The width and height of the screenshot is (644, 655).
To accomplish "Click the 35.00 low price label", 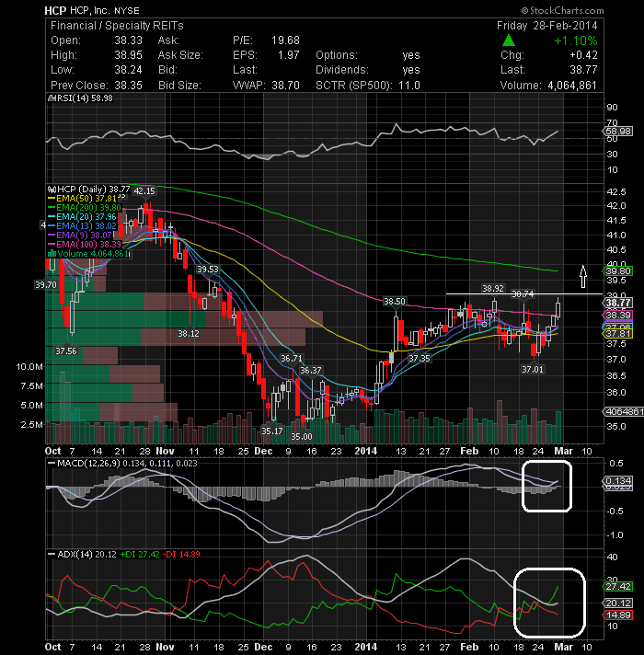I will pos(302,437).
